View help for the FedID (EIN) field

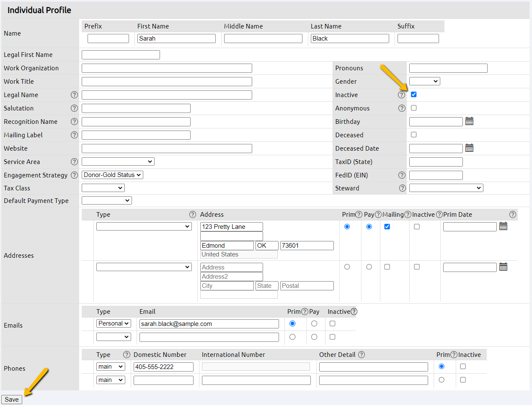[402, 175]
